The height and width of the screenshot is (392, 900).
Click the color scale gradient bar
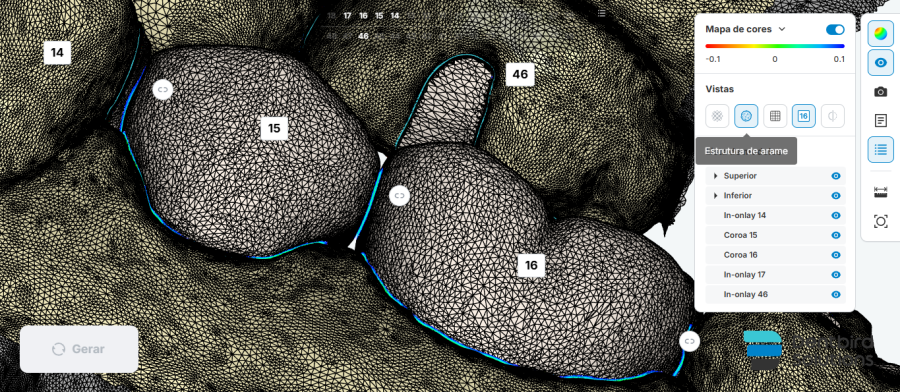[x=775, y=46]
